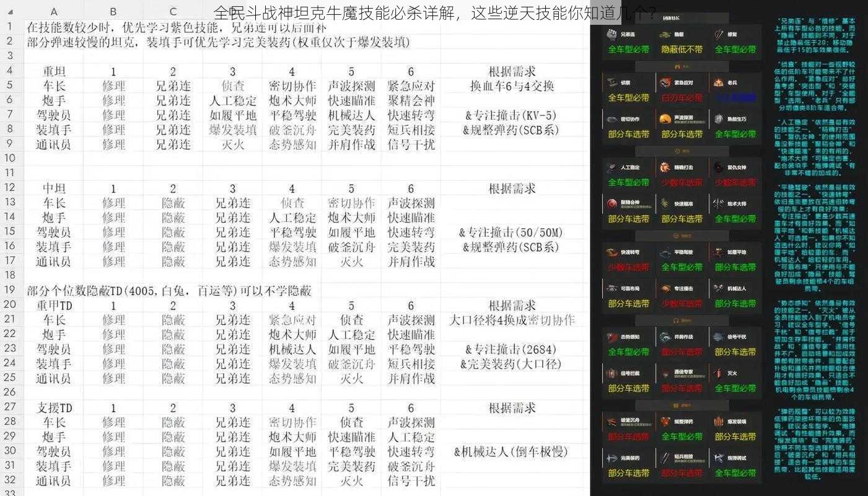Image resolution: width=868 pixels, height=496 pixels.
Task: Click the 可靠布局 skill icon
Action: [x=612, y=289]
